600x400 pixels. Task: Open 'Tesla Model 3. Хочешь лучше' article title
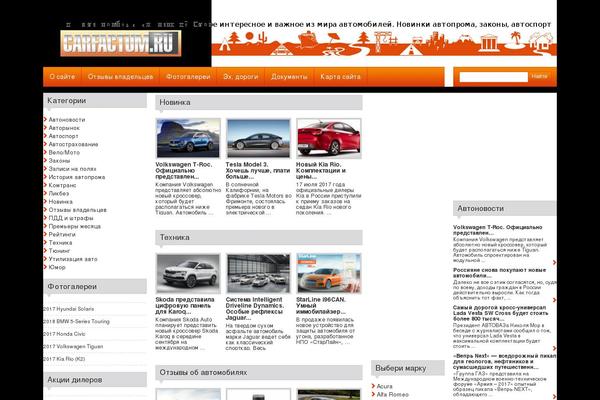258,171
